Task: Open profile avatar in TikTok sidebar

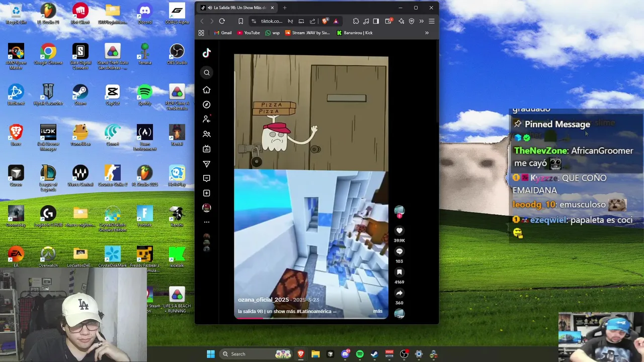Action: click(x=207, y=208)
